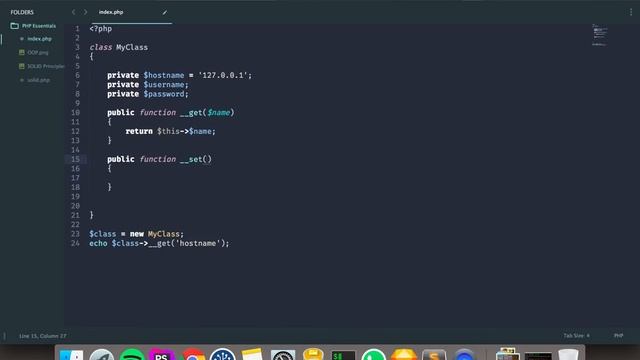Click the SOLID Principles image file icon

point(22,66)
